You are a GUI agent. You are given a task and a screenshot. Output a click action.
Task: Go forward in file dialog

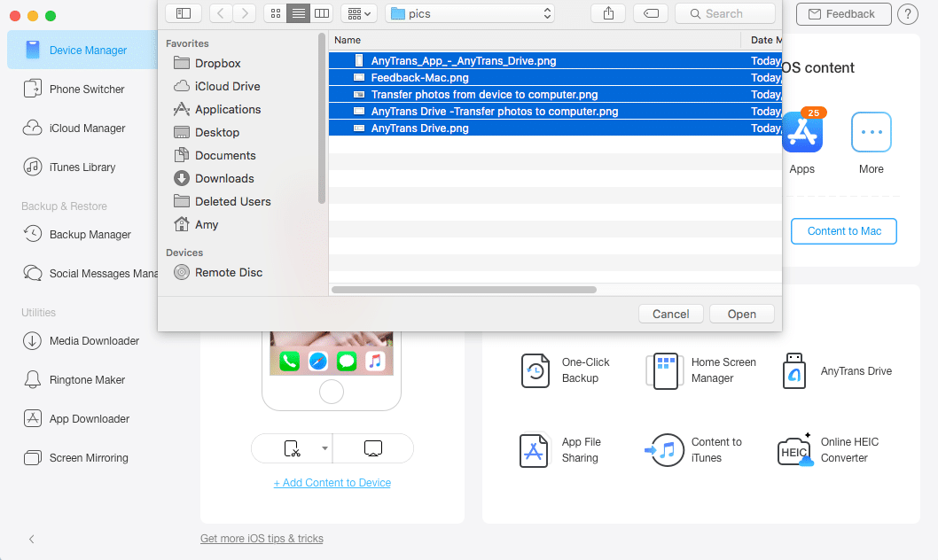[245, 13]
